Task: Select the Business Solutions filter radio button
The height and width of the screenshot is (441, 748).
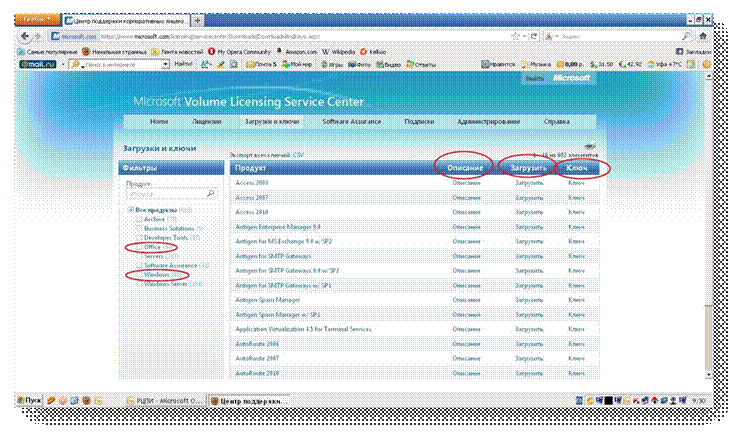Action: (139, 228)
